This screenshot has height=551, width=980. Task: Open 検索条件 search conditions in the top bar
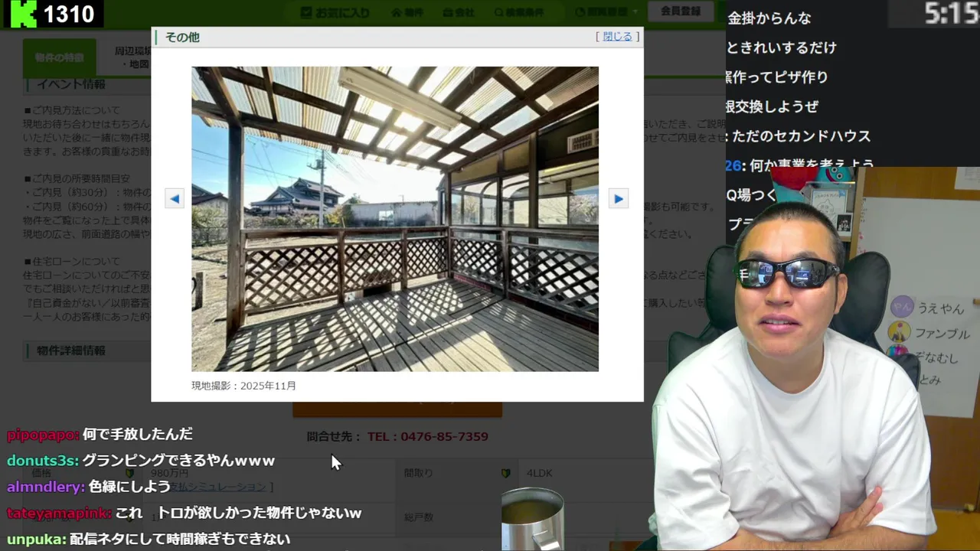[519, 12]
